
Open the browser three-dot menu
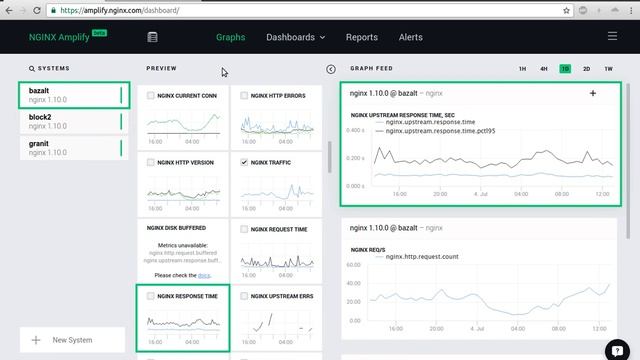(x=631, y=11)
